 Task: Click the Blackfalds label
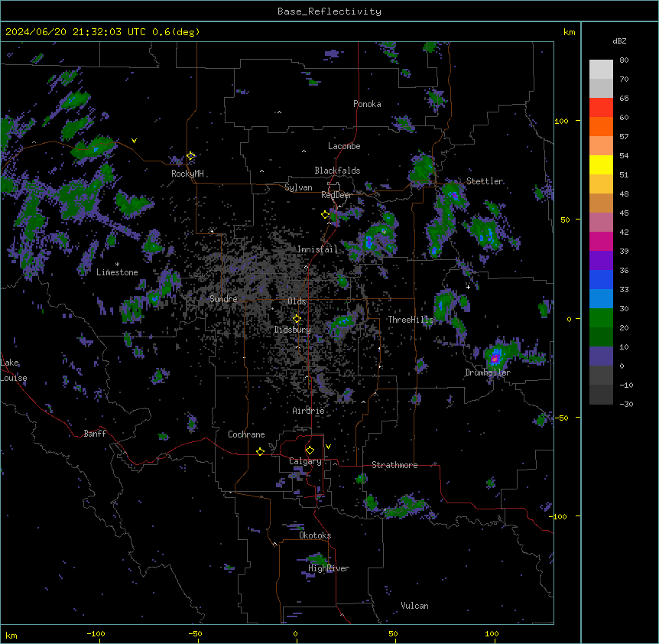(x=337, y=171)
